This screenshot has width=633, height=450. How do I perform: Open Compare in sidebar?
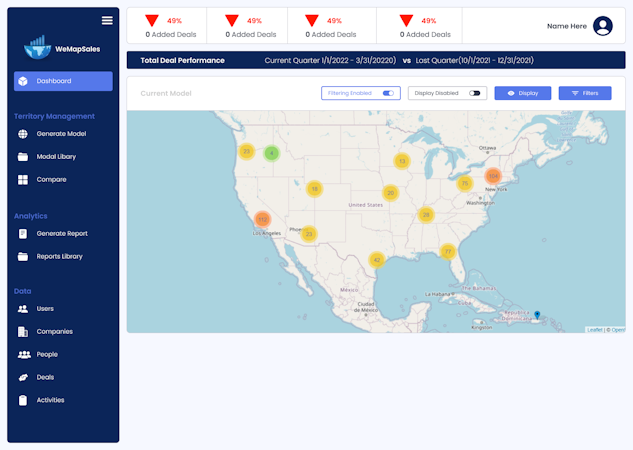point(51,180)
